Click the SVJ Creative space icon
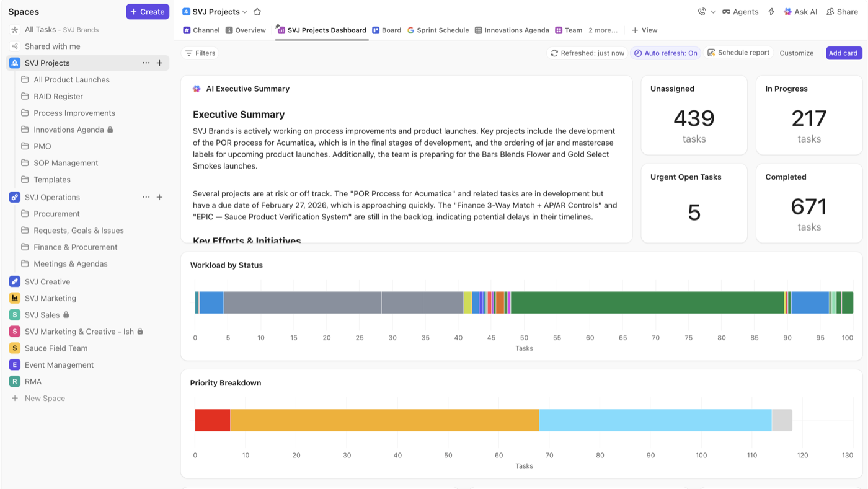868x489 pixels. pyautogui.click(x=15, y=281)
